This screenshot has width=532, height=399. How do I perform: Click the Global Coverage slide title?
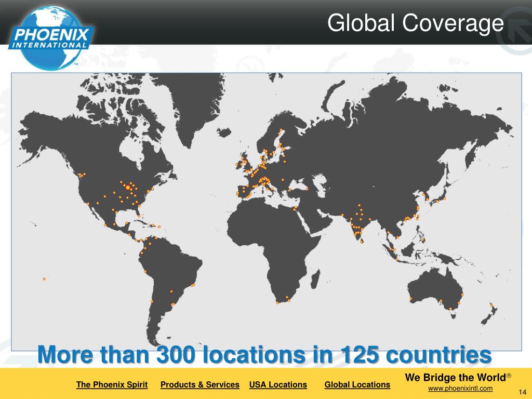(x=415, y=23)
